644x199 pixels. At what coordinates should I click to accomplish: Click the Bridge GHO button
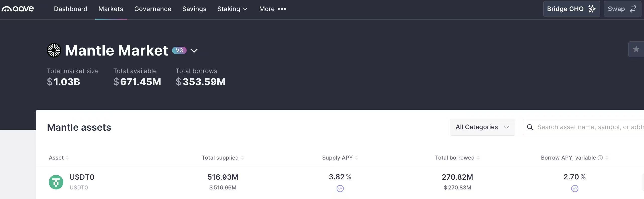(x=571, y=9)
